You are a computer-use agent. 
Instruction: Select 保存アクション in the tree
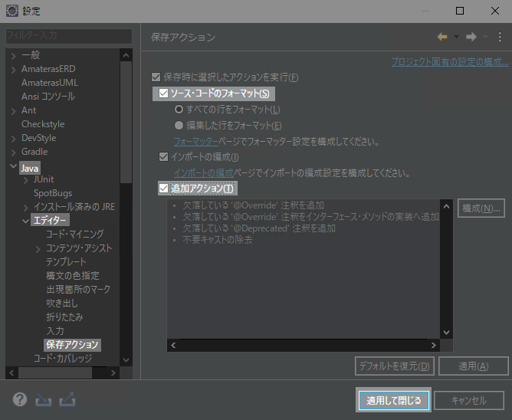click(x=72, y=345)
